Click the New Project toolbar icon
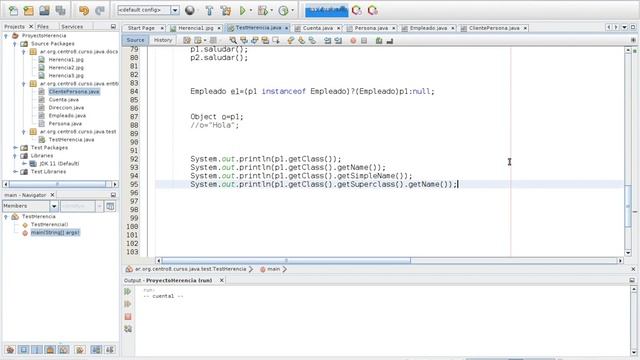 click(x=29, y=11)
